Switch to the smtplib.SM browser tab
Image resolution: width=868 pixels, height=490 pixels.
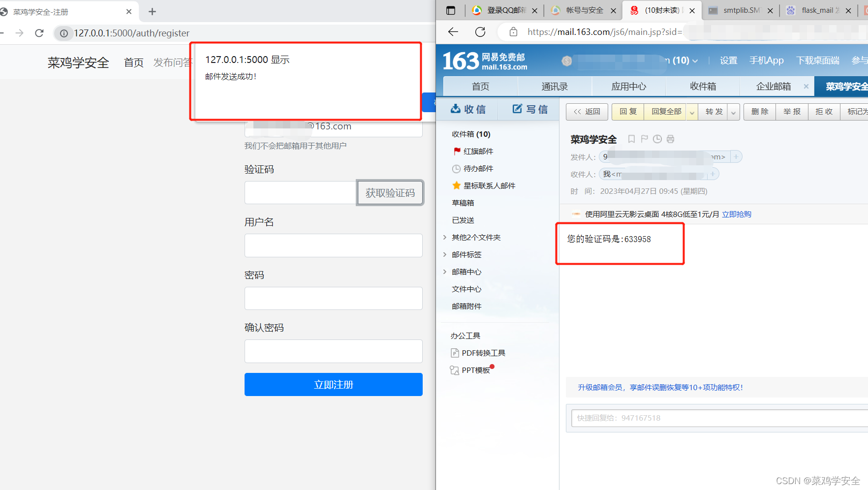coord(741,10)
